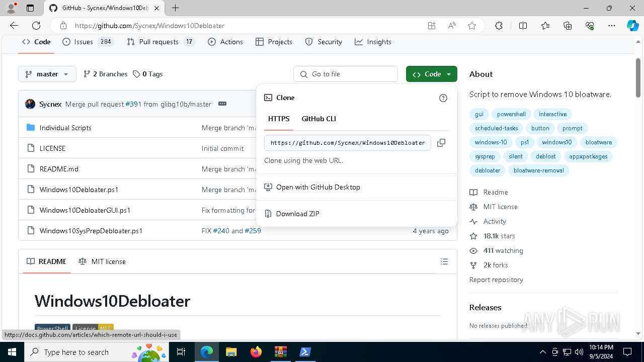Open the Projects tab
Screen dimensions: 644x362
click(x=274, y=42)
